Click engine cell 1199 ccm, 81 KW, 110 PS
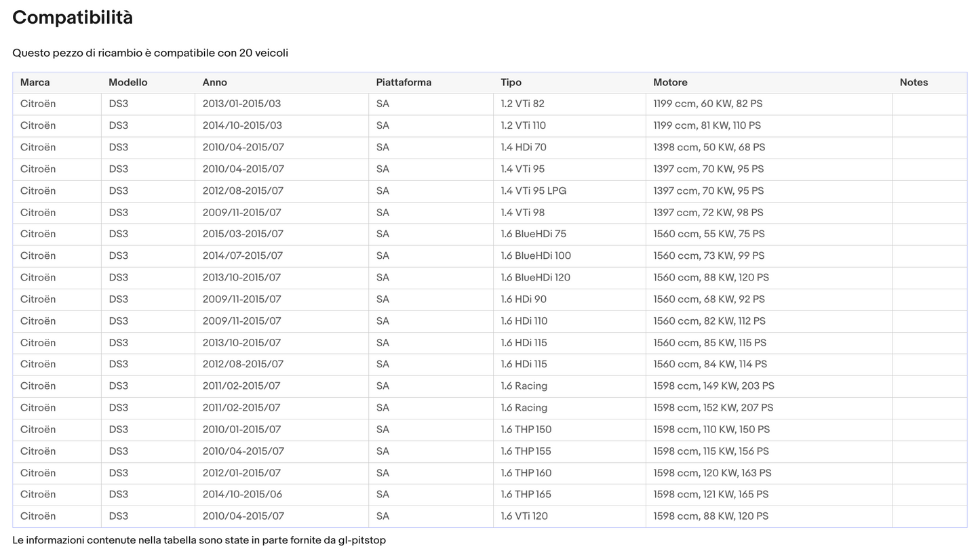The image size is (980, 557). click(707, 126)
